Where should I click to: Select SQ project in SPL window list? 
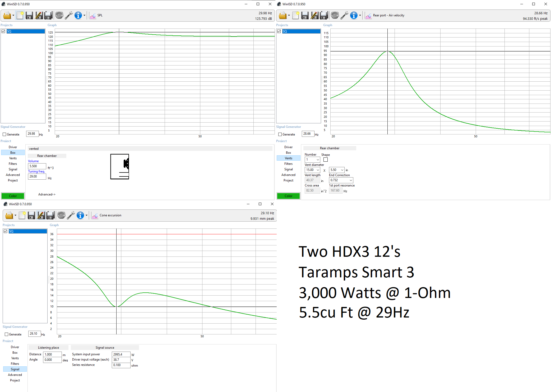tap(26, 31)
